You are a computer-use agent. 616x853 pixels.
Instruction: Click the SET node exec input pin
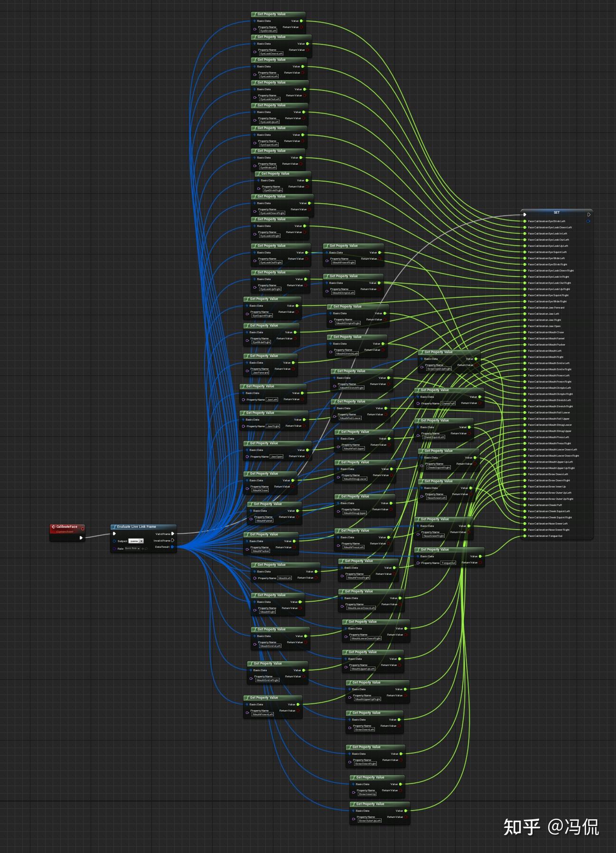524,215
